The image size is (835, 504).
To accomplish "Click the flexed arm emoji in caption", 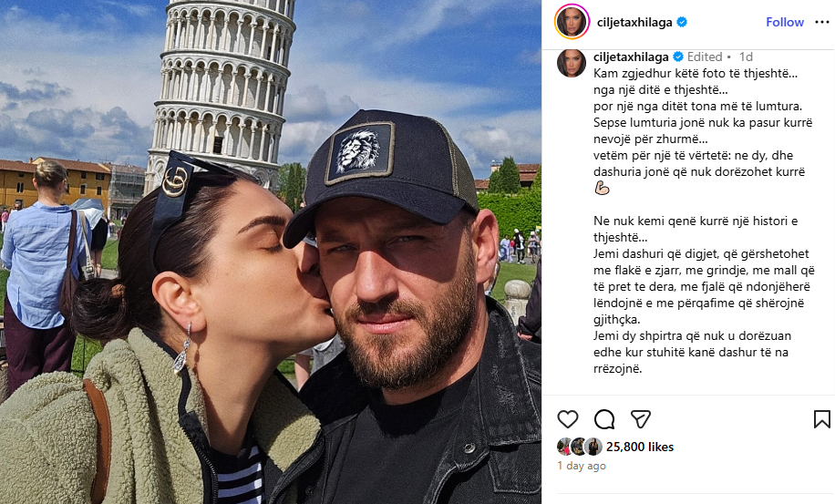I will tap(602, 188).
